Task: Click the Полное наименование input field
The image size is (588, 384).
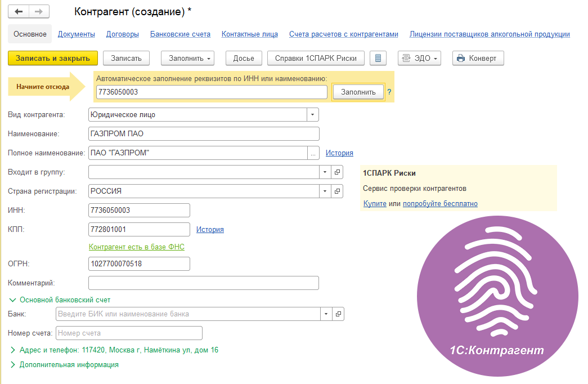Action: (198, 153)
